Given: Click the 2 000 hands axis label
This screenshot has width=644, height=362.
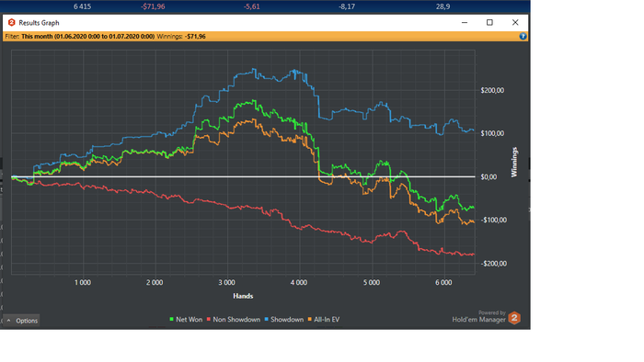Looking at the screenshot, I should [155, 282].
